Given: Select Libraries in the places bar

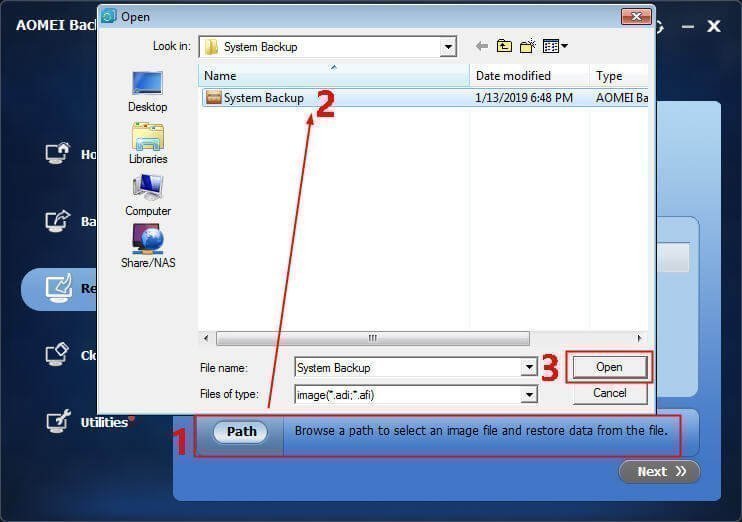Looking at the screenshot, I should [x=148, y=143].
